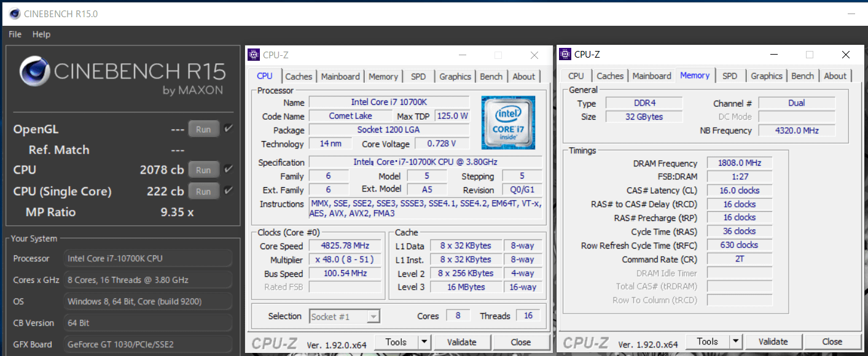Click the Intel Core i7 processor logo
This screenshot has height=356, width=868.
(x=508, y=122)
